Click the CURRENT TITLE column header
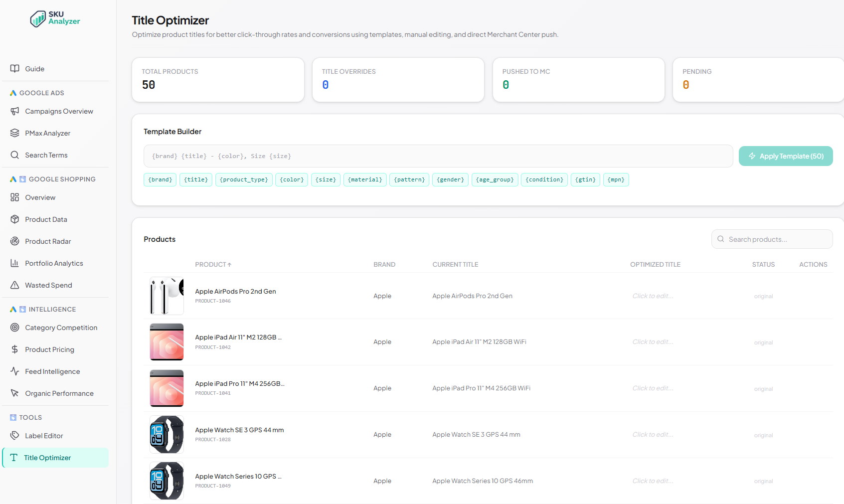Image resolution: width=844 pixels, height=504 pixels. click(x=455, y=265)
